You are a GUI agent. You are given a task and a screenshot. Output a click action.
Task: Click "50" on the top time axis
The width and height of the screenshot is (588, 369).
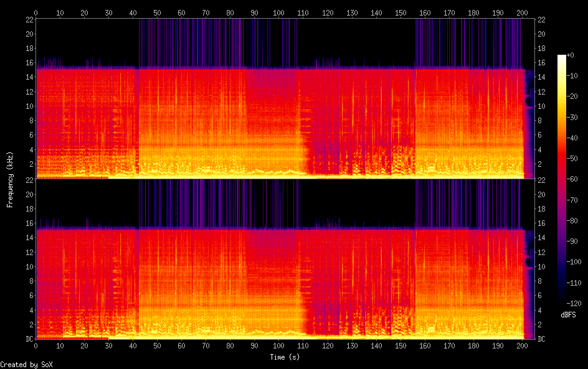point(157,12)
